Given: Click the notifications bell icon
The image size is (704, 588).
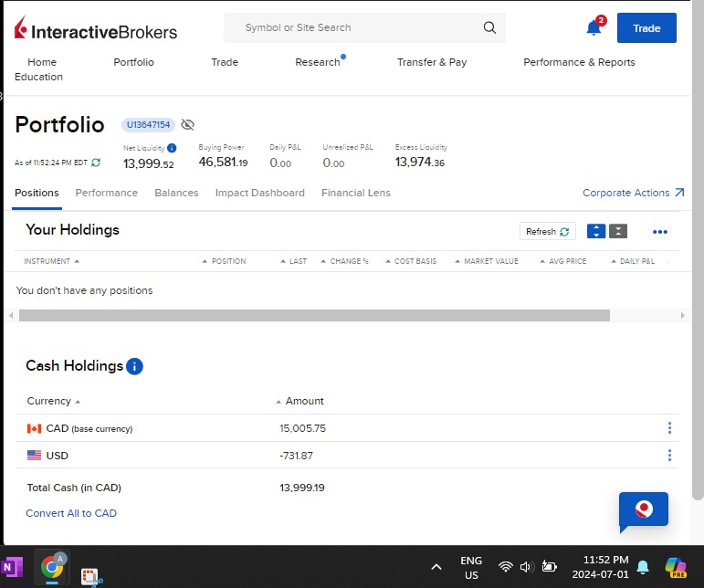Looking at the screenshot, I should 594,28.
